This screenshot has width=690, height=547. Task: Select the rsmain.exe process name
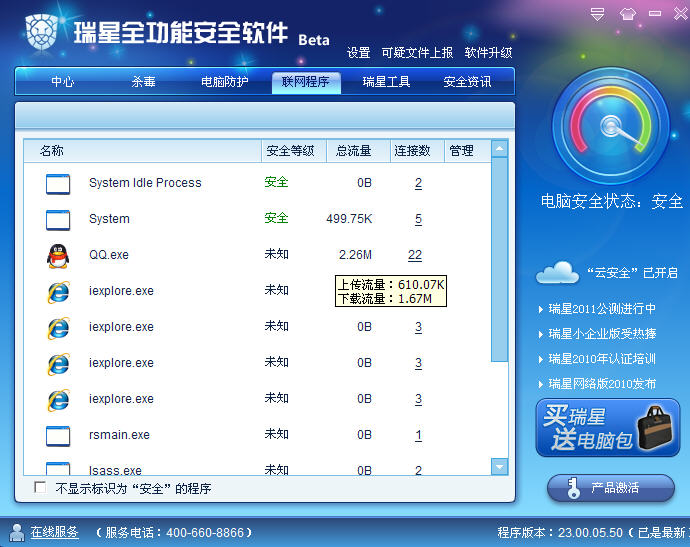tap(119, 435)
